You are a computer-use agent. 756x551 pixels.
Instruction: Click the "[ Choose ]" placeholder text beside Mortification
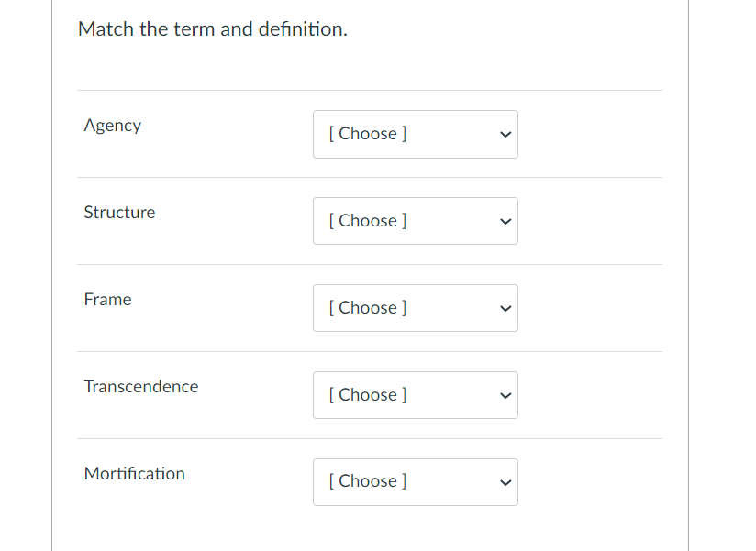point(367,481)
